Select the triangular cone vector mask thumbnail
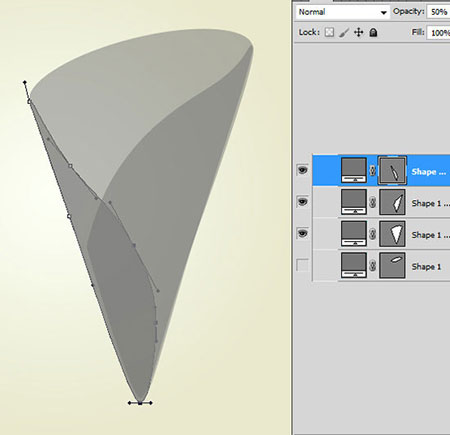The image size is (450, 435). [392, 234]
